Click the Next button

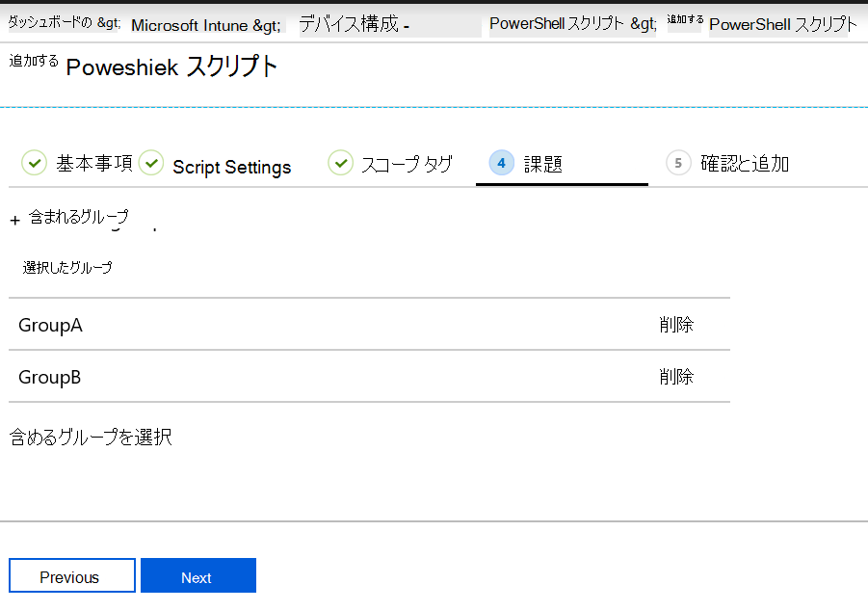point(198,575)
